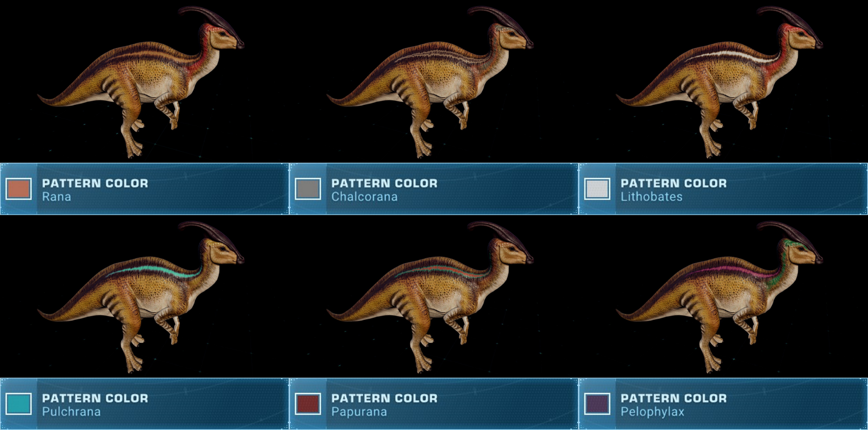
Task: Click the Lithobates dinosaur preview image
Action: point(720,82)
